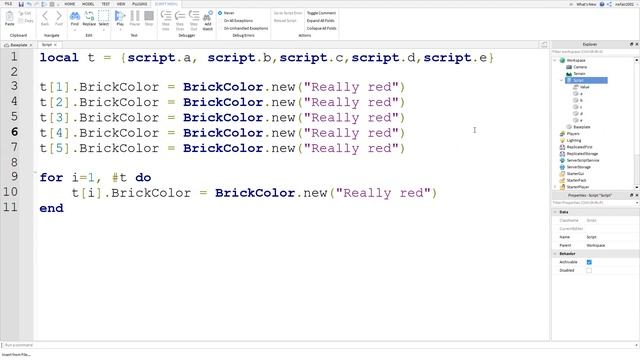Select Baseplate in Explorer tree
This screenshot has width=640, height=360.
(582, 127)
